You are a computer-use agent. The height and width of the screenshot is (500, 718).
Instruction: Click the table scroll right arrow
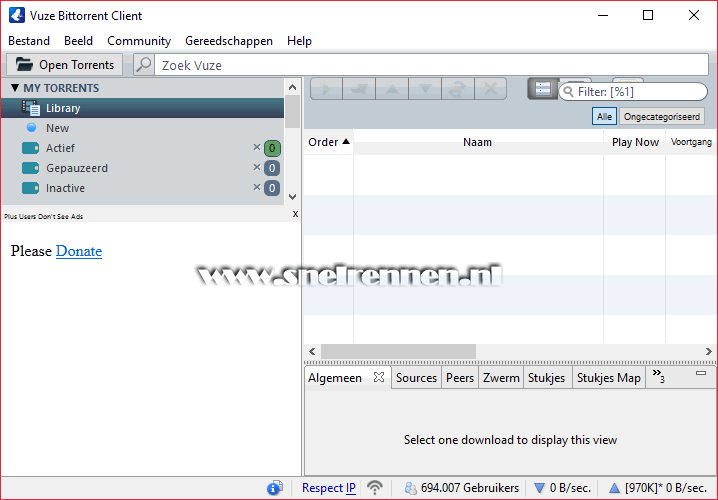click(x=708, y=351)
